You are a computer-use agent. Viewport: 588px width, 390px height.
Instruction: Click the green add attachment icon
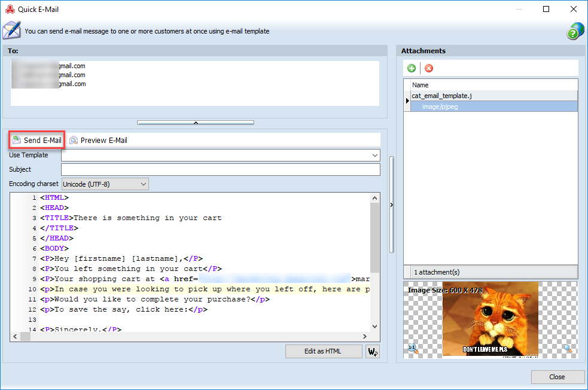coord(412,68)
